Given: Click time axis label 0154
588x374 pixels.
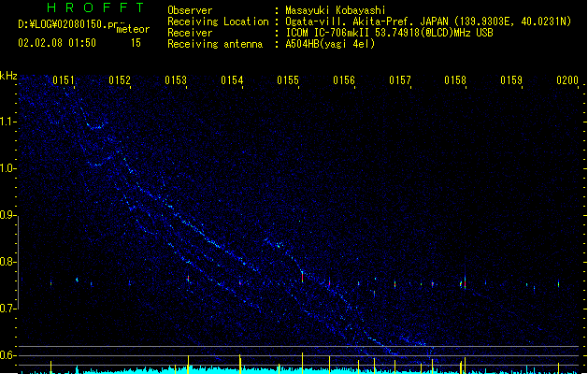Looking at the screenshot, I should [x=232, y=80].
